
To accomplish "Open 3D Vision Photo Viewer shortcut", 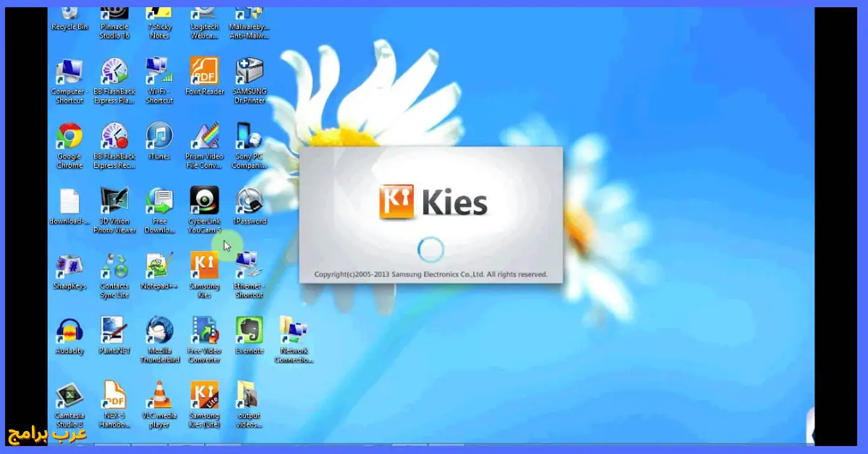I will [x=114, y=211].
